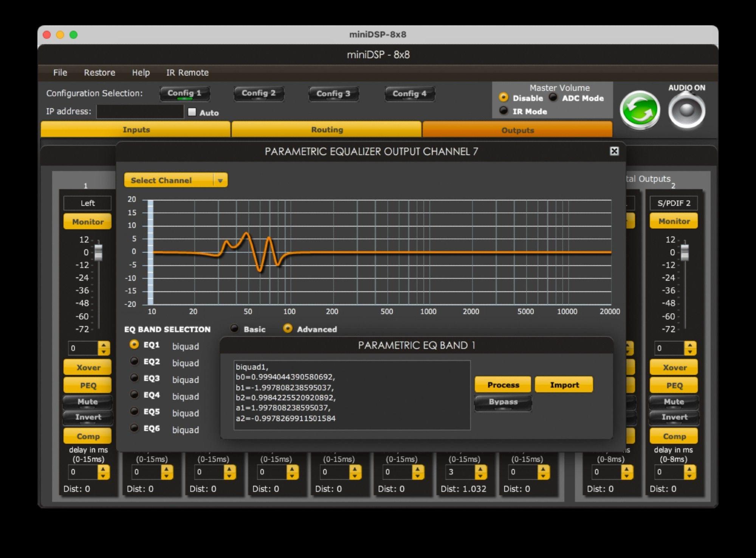Invert phase on the Left channel
756x558 pixels.
tap(88, 417)
